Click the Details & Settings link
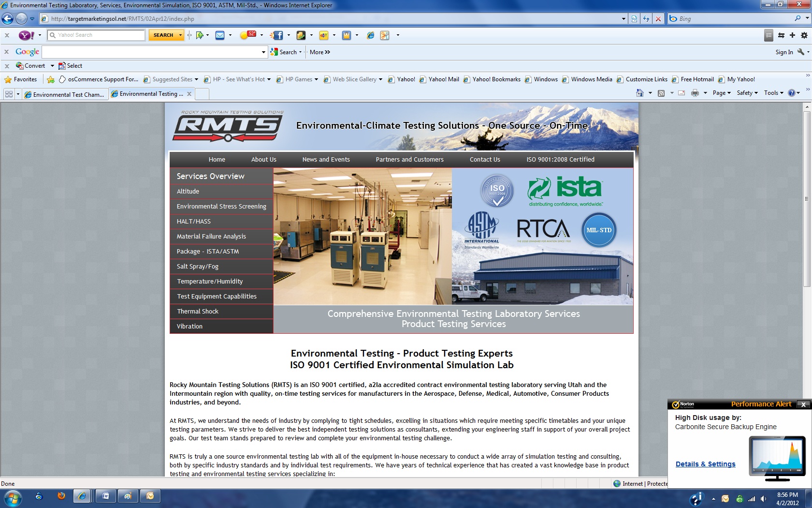The image size is (812, 508). coord(705,464)
